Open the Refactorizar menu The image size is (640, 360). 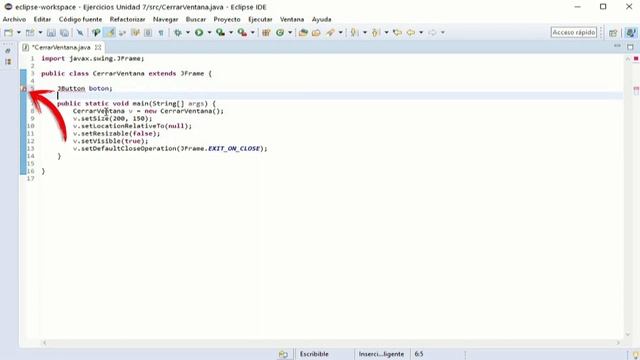[x=127, y=19]
